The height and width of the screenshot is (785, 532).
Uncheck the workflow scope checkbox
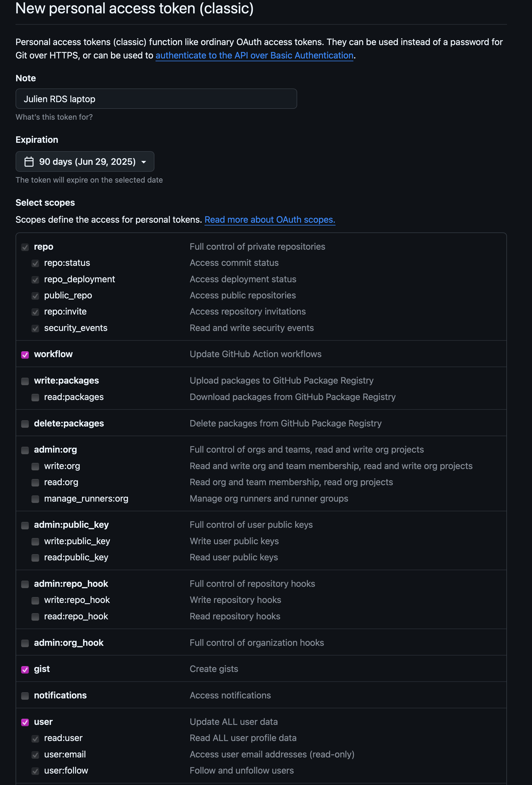25,355
